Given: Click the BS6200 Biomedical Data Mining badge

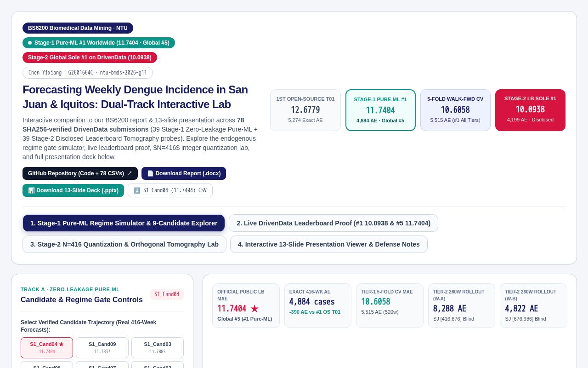Looking at the screenshot, I should pyautogui.click(x=78, y=28).
